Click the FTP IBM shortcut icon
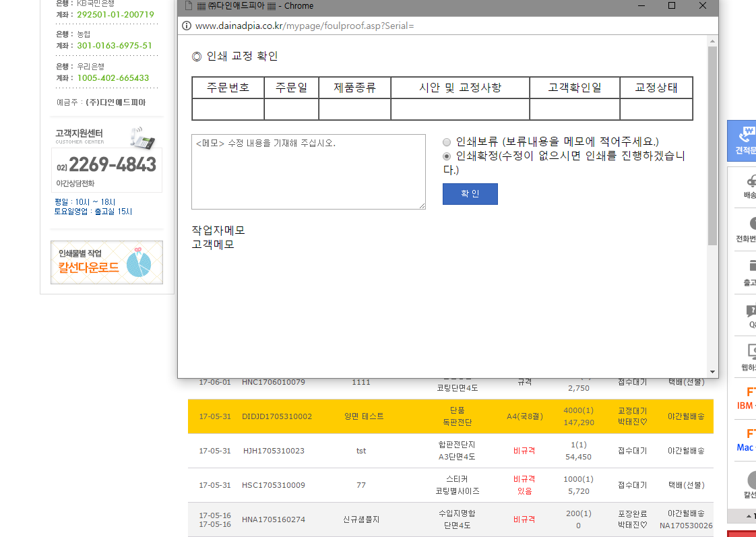 click(747, 398)
